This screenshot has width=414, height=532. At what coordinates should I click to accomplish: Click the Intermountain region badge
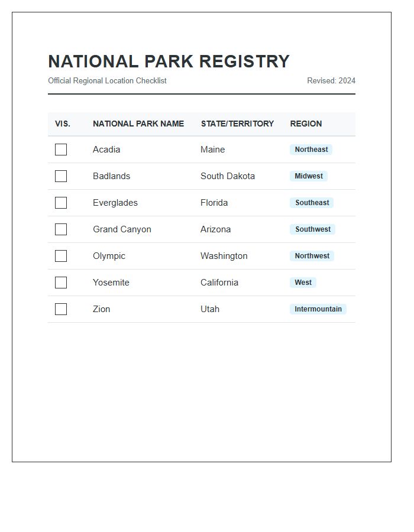(x=318, y=309)
